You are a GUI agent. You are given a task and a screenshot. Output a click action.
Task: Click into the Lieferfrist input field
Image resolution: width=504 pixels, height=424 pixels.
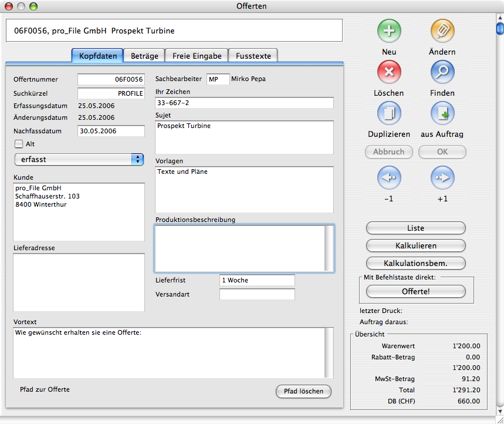click(x=257, y=281)
